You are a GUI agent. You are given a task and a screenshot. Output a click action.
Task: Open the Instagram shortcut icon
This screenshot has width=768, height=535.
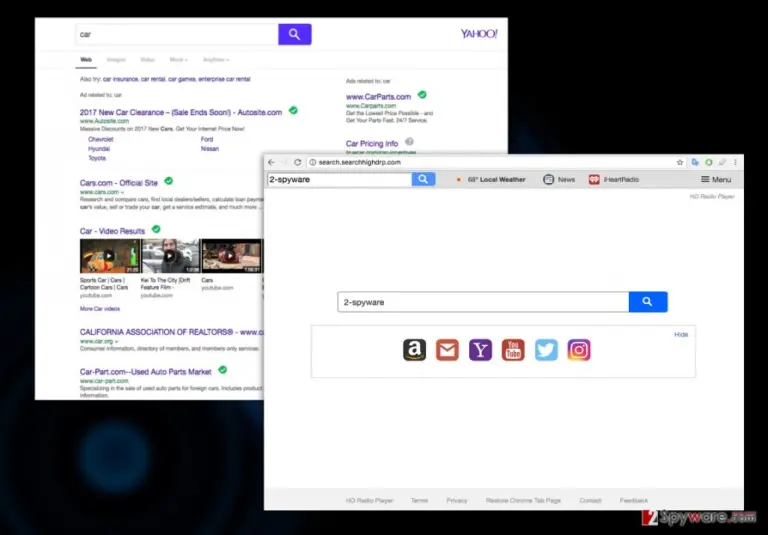pyautogui.click(x=578, y=350)
